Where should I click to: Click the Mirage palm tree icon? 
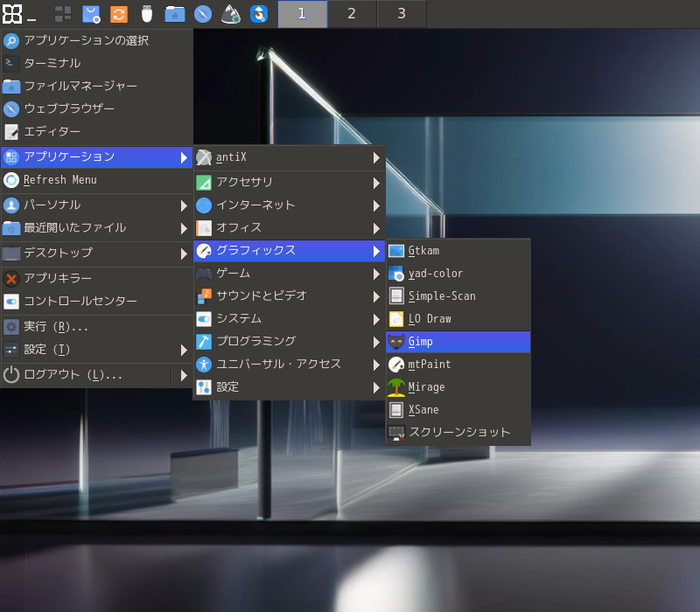point(396,387)
